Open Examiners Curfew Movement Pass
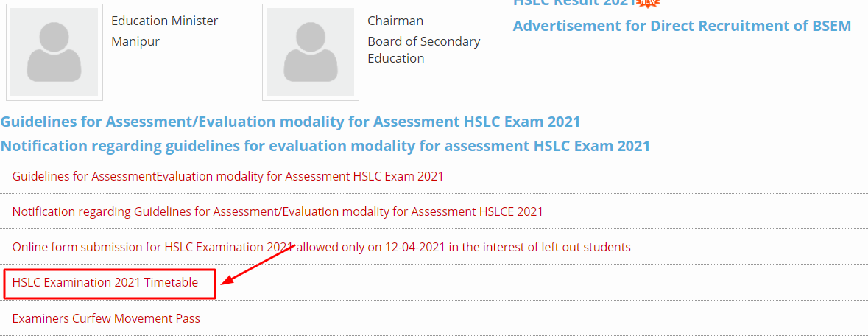Screen dimensions: 868x336 pyautogui.click(x=106, y=318)
